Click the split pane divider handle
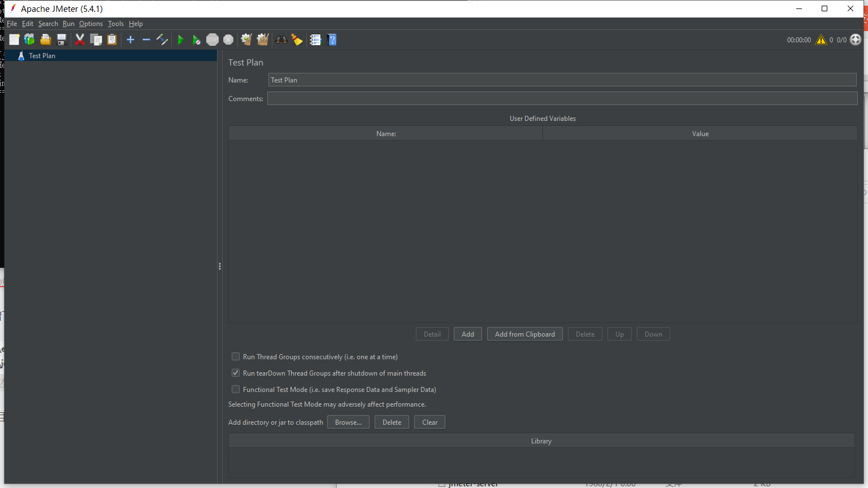 [220, 267]
